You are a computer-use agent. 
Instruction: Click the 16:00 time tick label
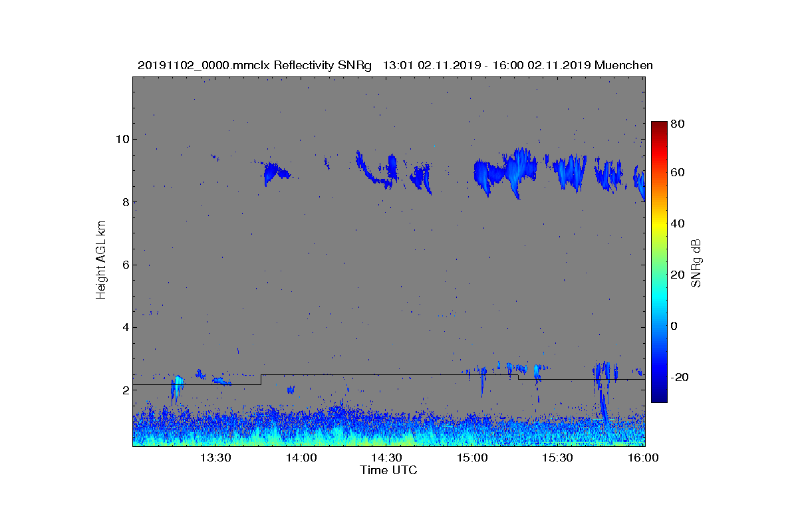643,458
